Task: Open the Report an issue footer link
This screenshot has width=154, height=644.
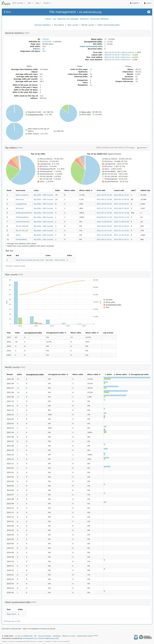Action: [x=69, y=636]
